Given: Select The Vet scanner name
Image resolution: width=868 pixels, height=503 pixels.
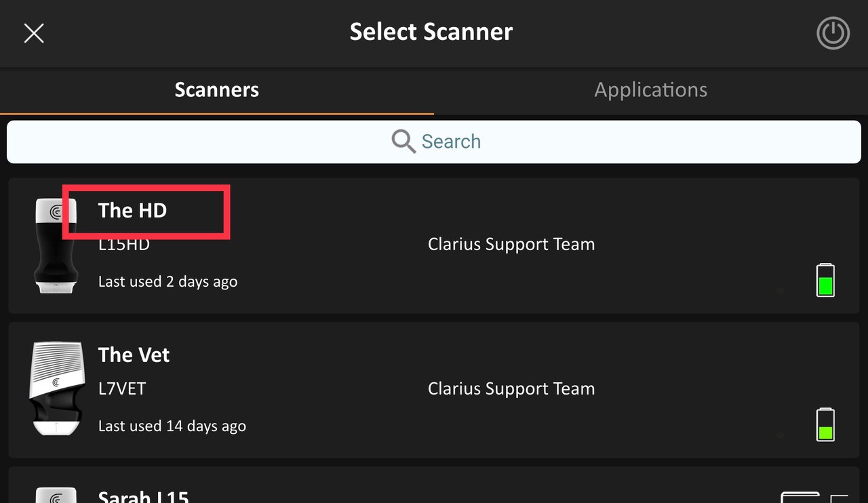Looking at the screenshot, I should click(x=134, y=355).
